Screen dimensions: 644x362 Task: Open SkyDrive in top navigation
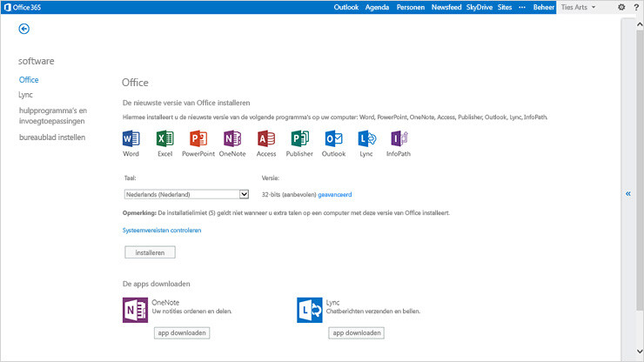[x=480, y=7]
